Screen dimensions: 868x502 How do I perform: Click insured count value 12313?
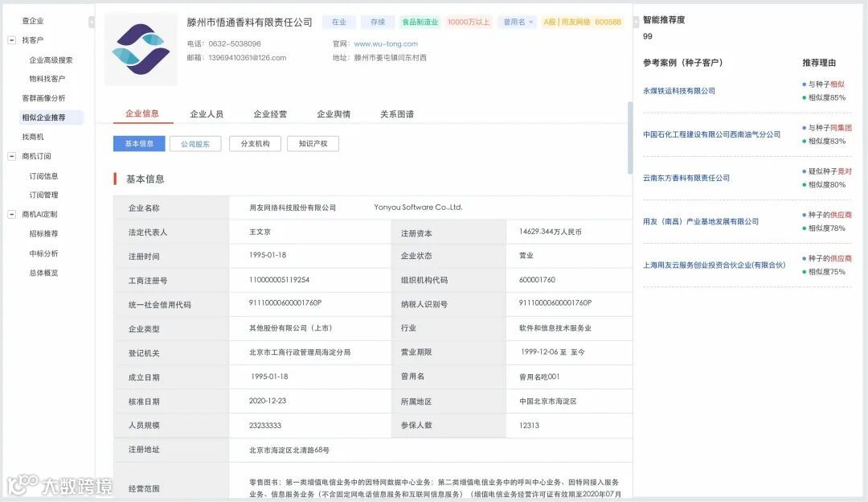point(529,426)
